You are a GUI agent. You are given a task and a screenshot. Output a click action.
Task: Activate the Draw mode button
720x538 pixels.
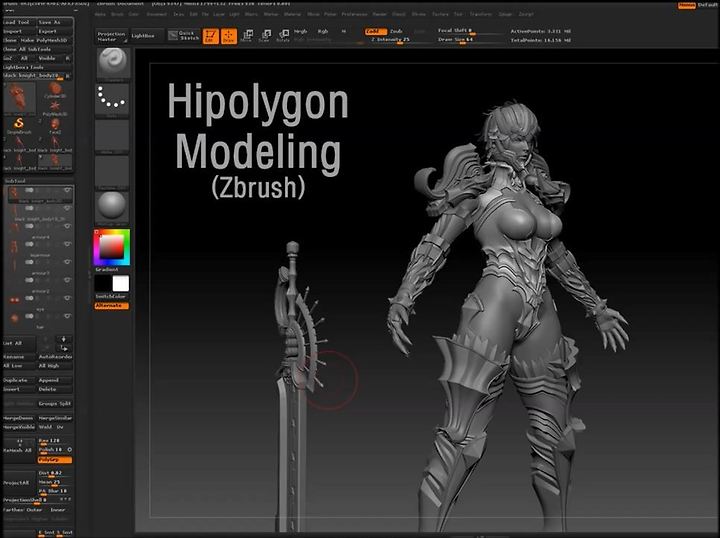pyautogui.click(x=229, y=36)
